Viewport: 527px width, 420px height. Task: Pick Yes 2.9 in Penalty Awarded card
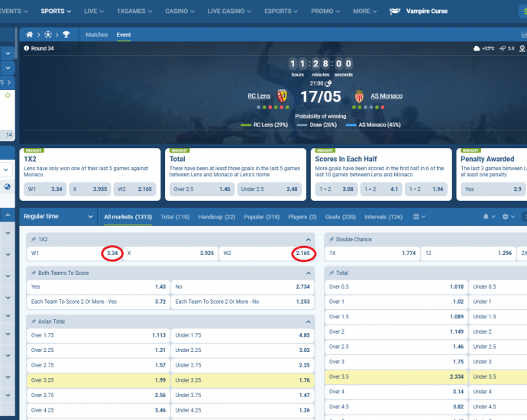(x=493, y=189)
